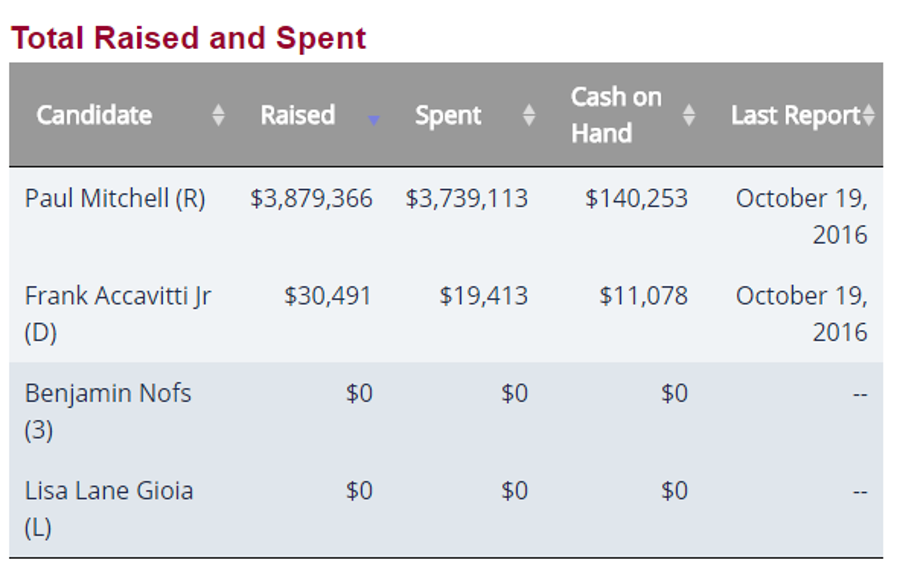Click the Cash on Hand sort arrows

click(689, 116)
